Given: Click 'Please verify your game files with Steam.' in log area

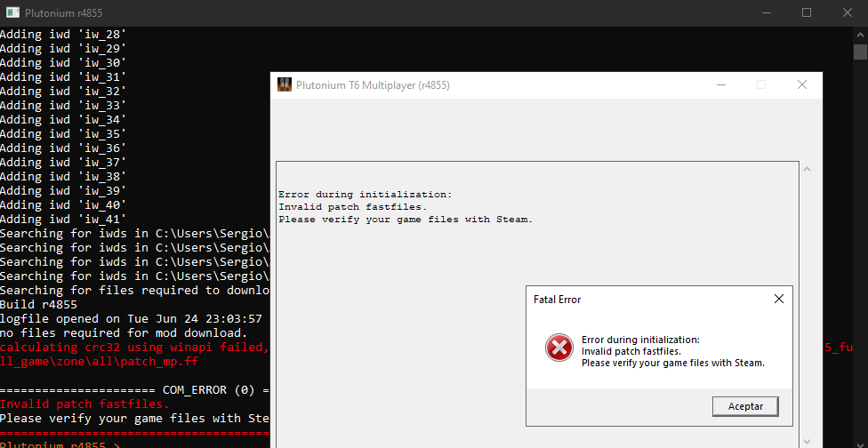Looking at the screenshot, I should pos(406,220).
